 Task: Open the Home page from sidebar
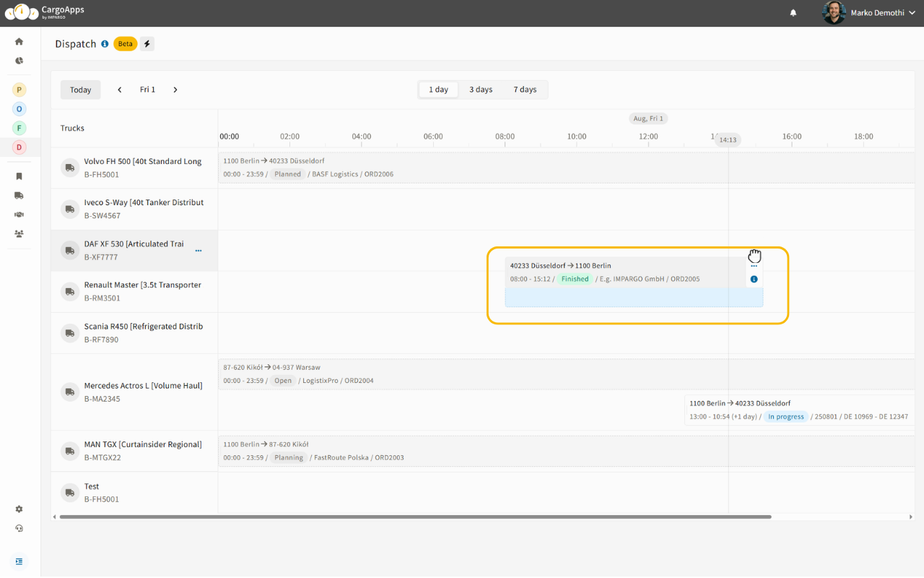click(x=19, y=42)
